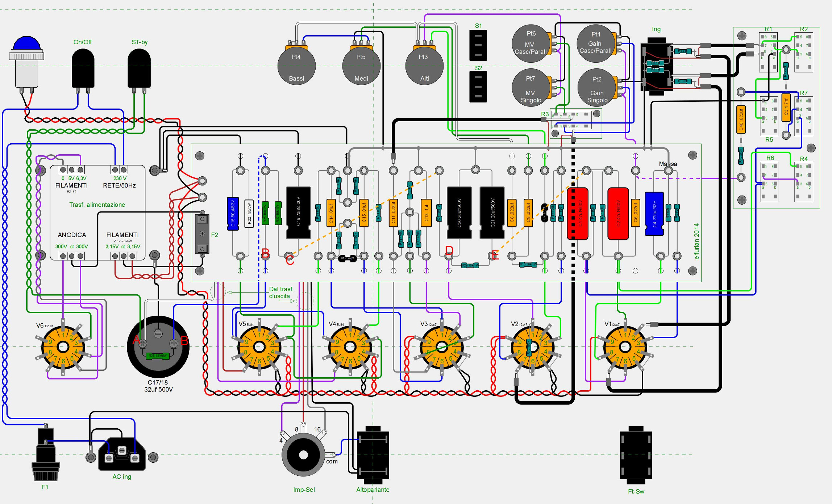
Task: Select the V6 EZ81 tube socket
Action: tap(63, 347)
